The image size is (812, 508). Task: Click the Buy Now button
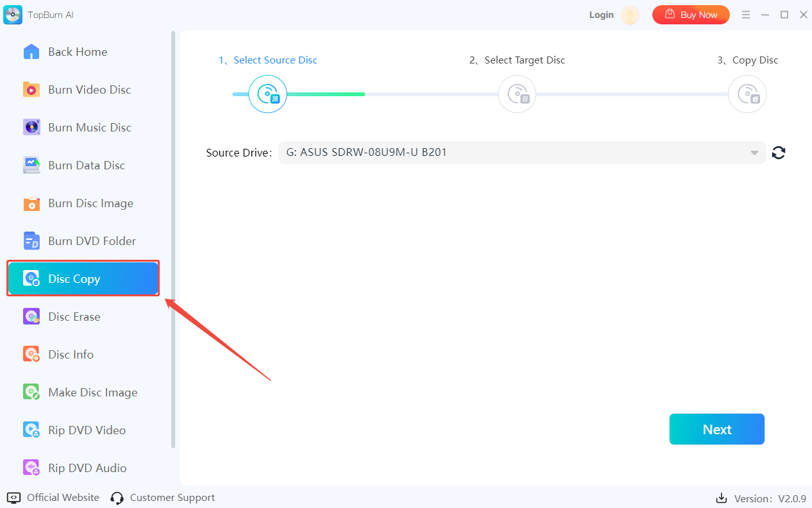[x=691, y=15]
